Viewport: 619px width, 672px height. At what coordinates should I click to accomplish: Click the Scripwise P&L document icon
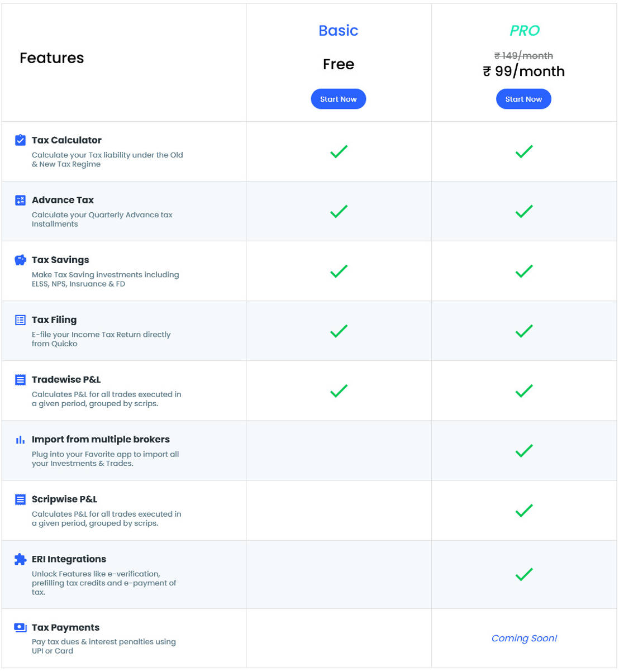[x=20, y=499]
